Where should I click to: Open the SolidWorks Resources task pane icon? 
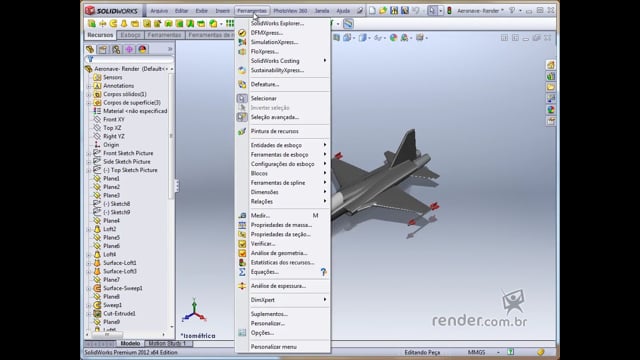551,65
